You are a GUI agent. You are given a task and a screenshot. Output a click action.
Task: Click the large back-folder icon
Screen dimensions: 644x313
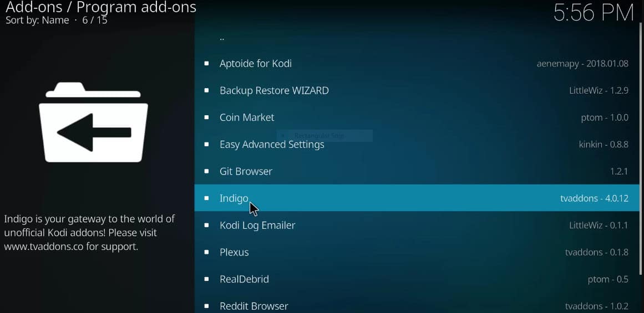coord(93,122)
